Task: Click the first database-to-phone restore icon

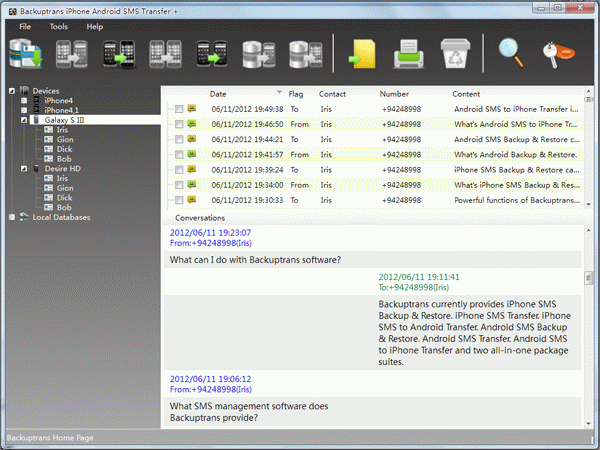Action: point(259,54)
